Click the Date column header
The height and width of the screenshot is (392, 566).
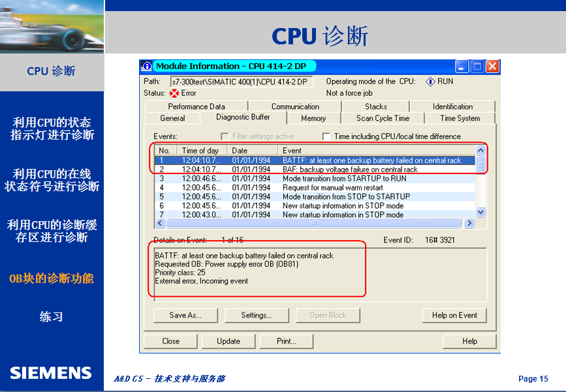click(x=253, y=151)
